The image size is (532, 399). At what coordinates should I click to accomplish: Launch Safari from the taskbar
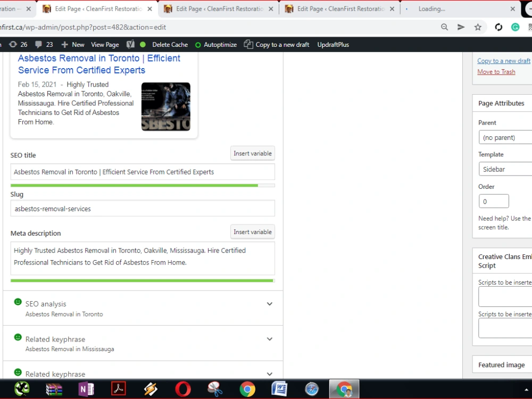(x=312, y=389)
